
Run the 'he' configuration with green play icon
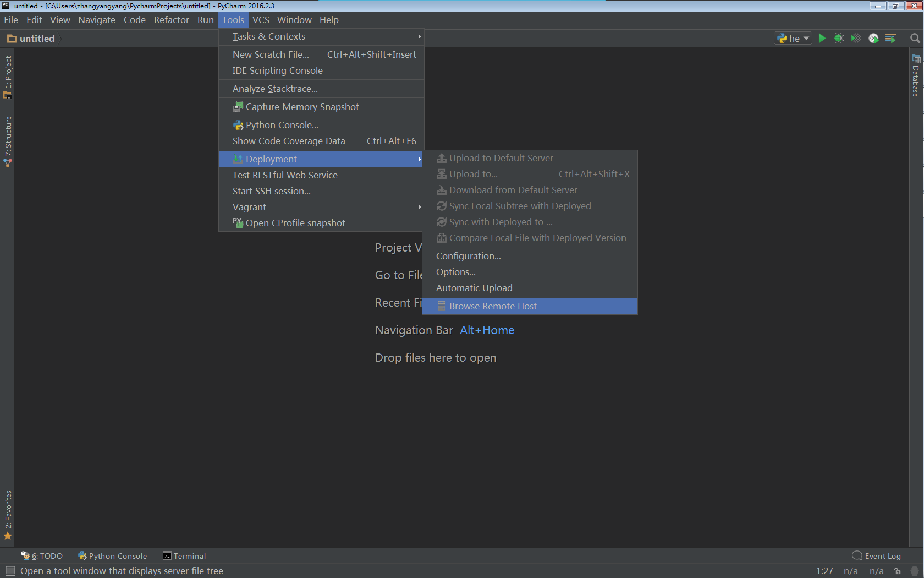point(822,38)
